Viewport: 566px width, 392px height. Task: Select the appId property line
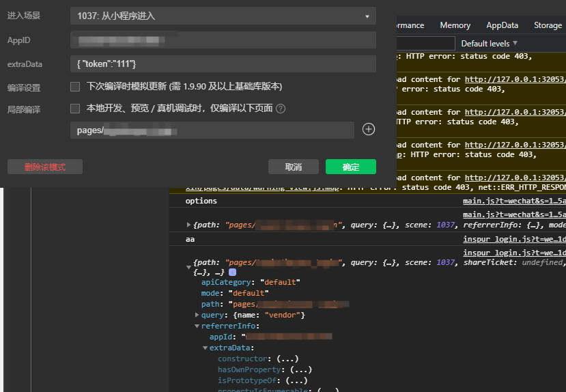tap(271, 337)
